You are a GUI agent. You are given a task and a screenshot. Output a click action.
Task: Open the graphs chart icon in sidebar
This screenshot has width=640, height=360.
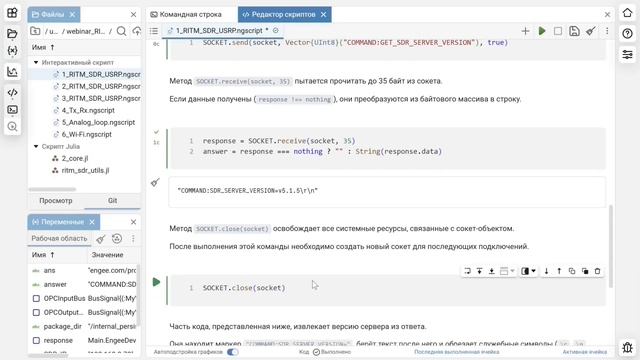coord(12,72)
